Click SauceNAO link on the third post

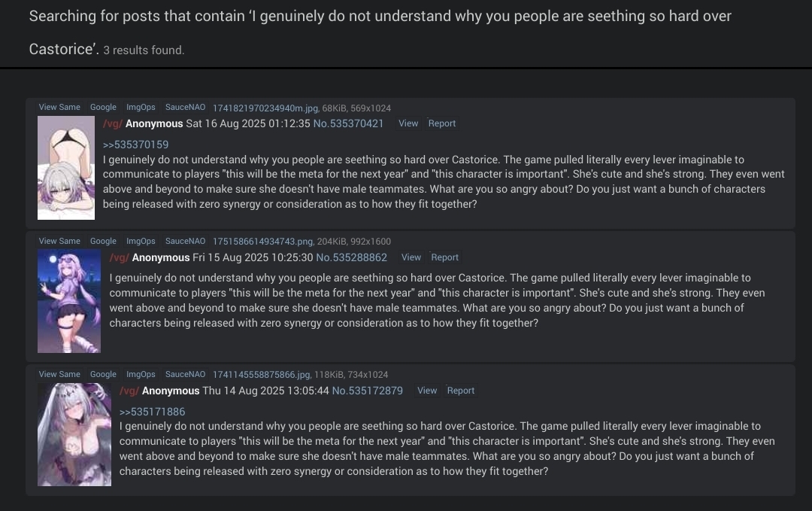185,375
